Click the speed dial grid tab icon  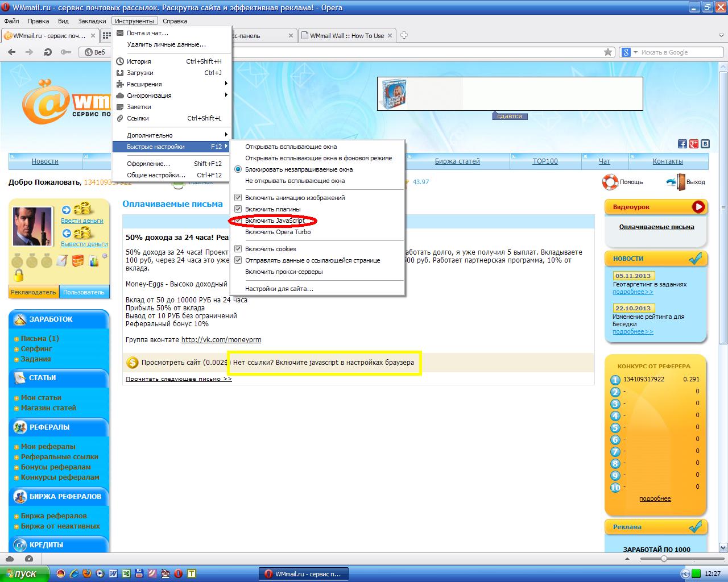(x=106, y=35)
